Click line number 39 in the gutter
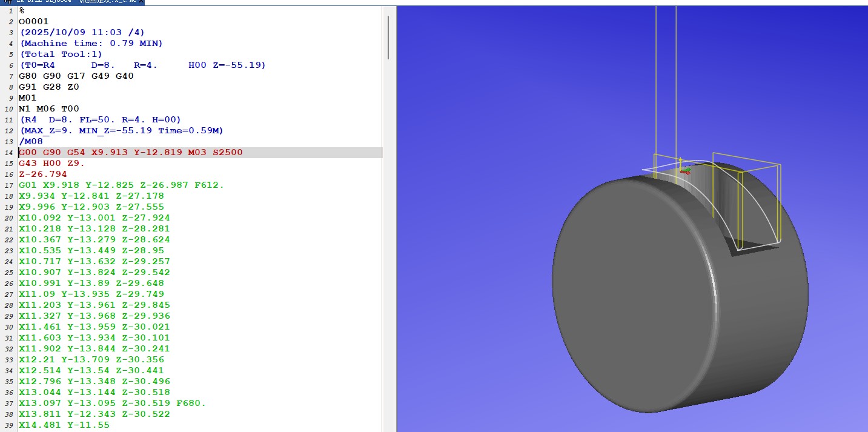 [9, 425]
